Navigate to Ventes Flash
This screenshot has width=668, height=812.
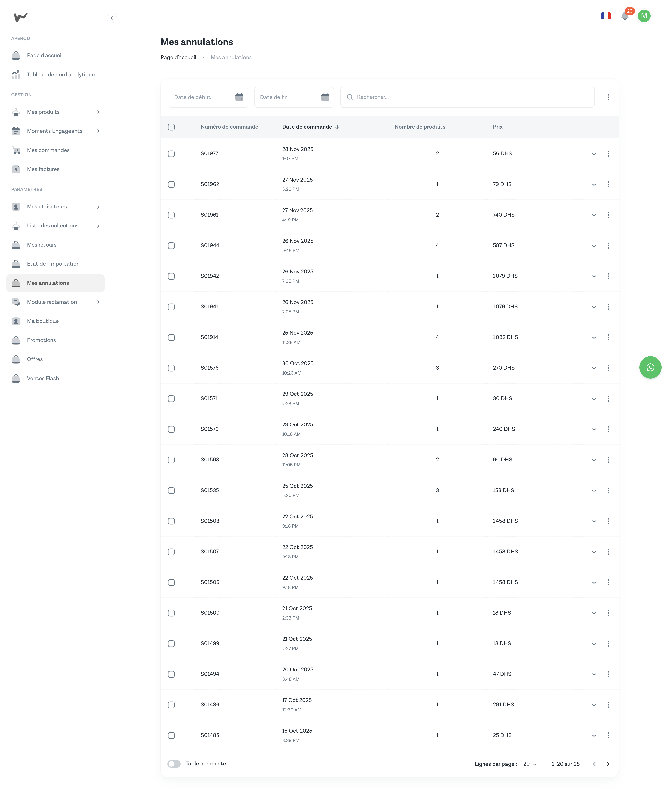click(43, 378)
